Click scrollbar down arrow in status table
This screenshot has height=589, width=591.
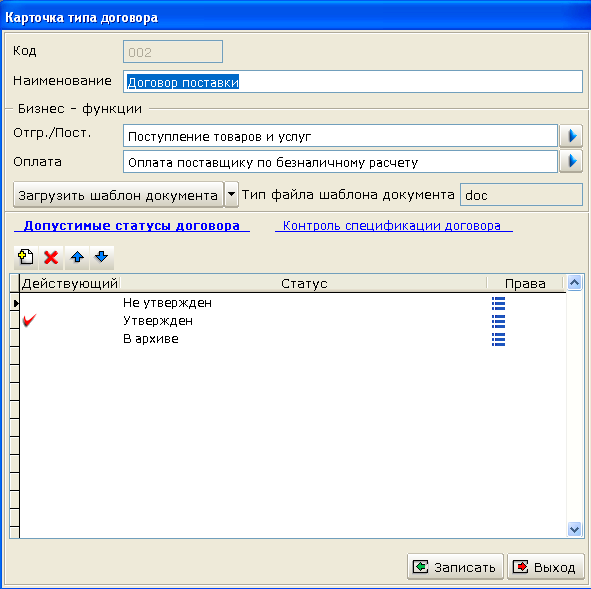[x=574, y=529]
